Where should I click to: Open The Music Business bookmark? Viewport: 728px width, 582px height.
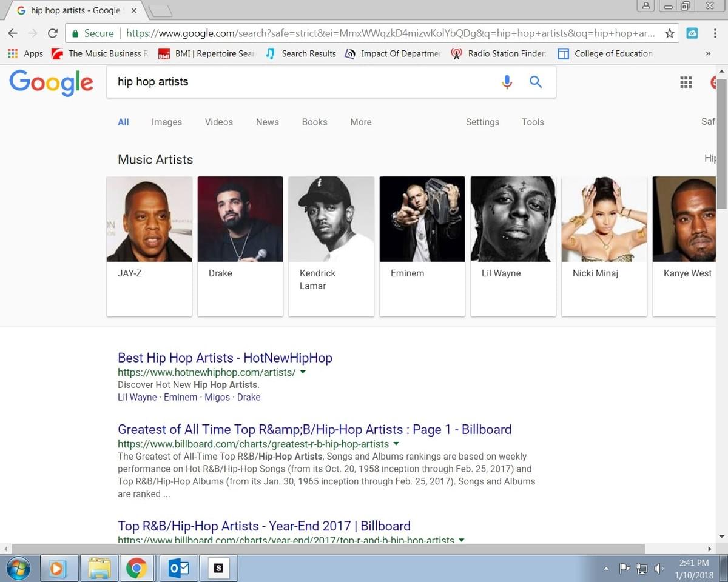[100, 53]
